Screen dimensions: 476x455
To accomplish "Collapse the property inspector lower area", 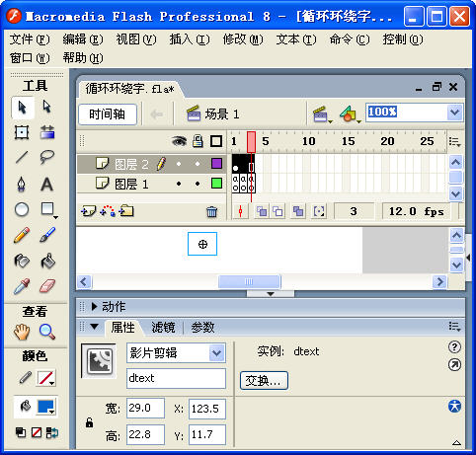I will click(456, 443).
